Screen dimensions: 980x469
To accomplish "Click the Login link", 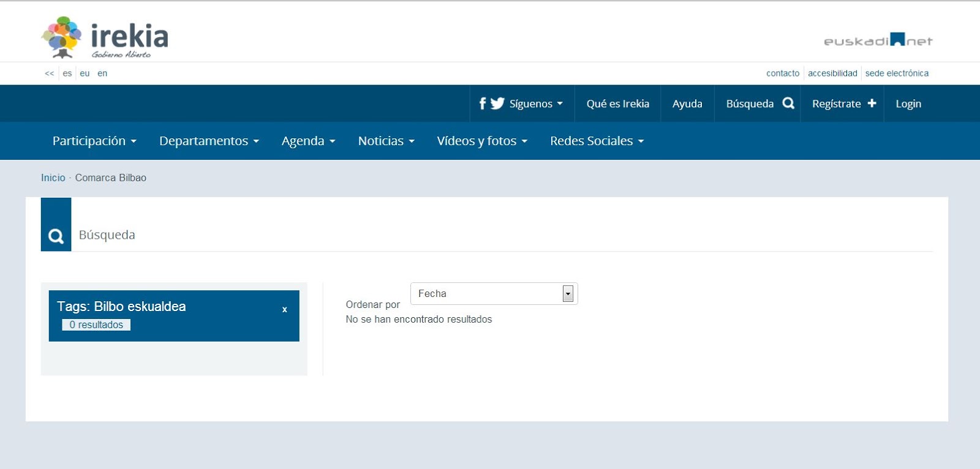I will (908, 103).
